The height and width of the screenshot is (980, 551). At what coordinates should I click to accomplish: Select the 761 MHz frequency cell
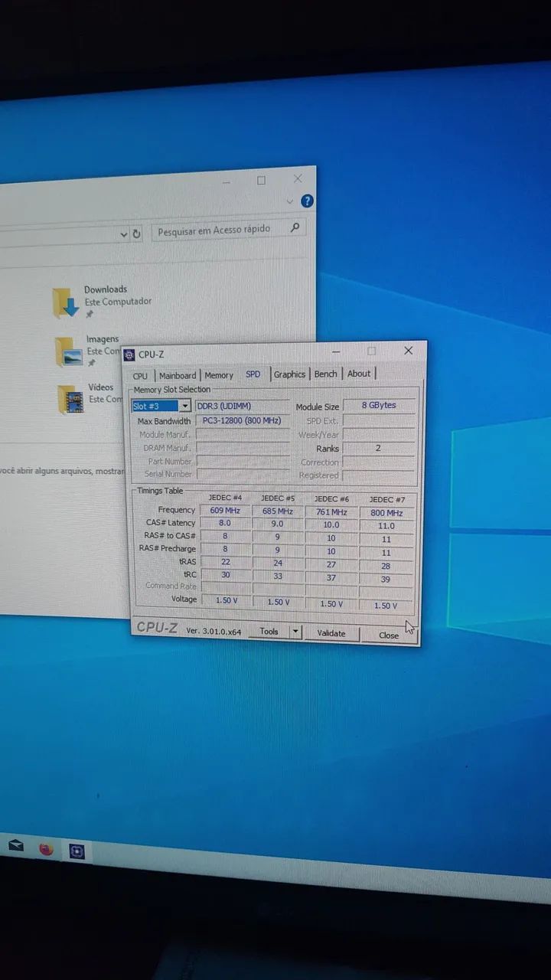(331, 512)
